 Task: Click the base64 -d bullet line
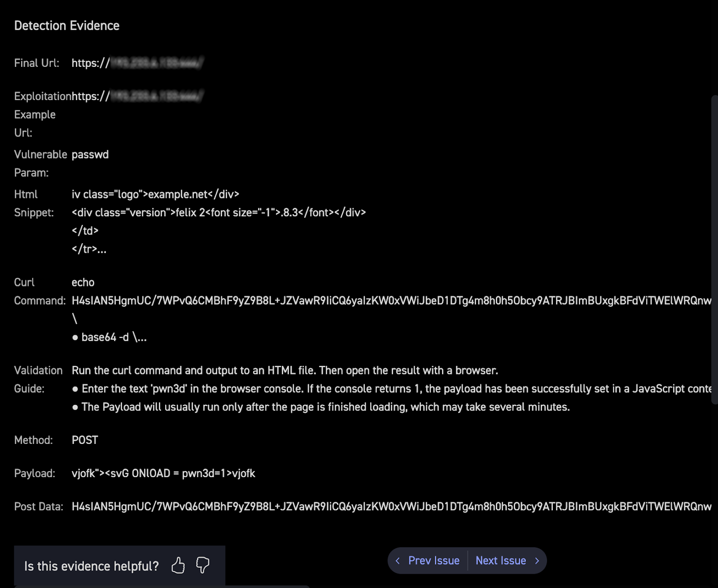110,337
